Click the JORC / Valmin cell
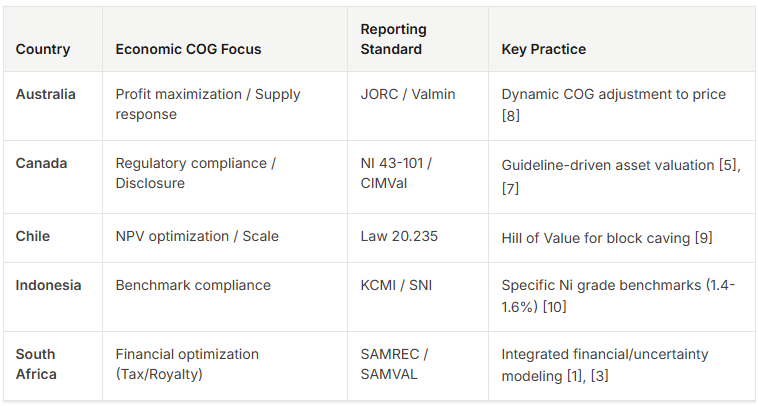 [405, 95]
